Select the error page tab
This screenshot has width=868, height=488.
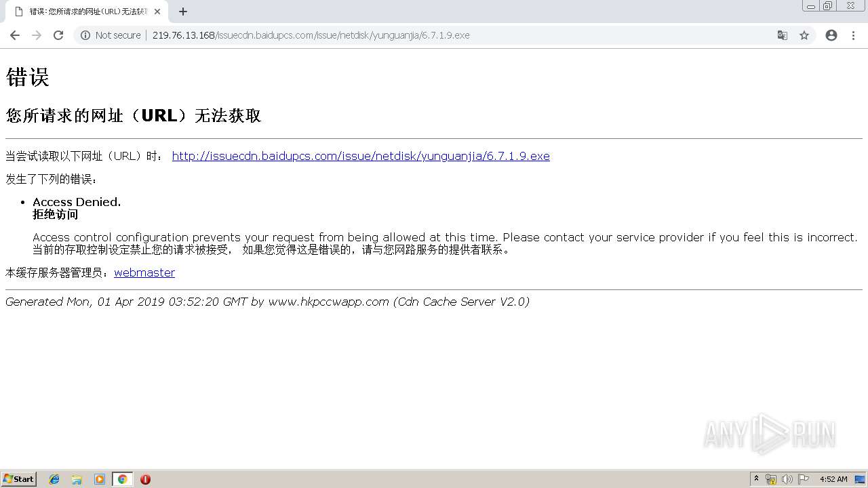click(87, 12)
